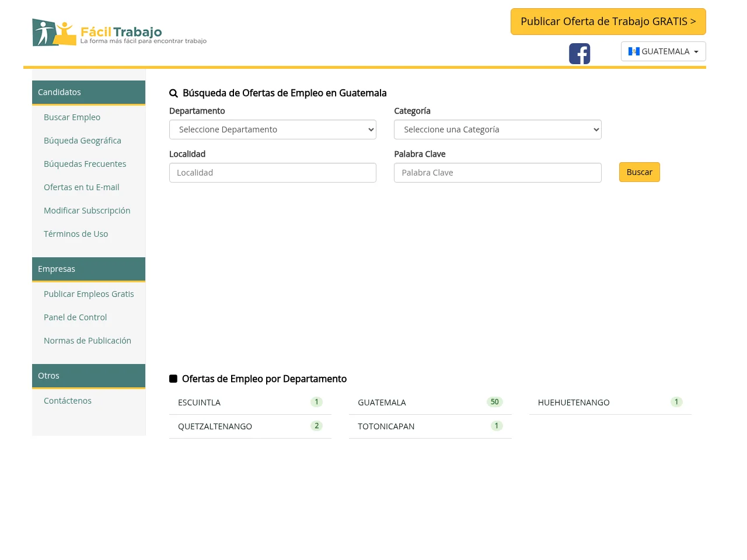The height and width of the screenshot is (560, 747).
Task: Click the Buscar button
Action: point(640,172)
